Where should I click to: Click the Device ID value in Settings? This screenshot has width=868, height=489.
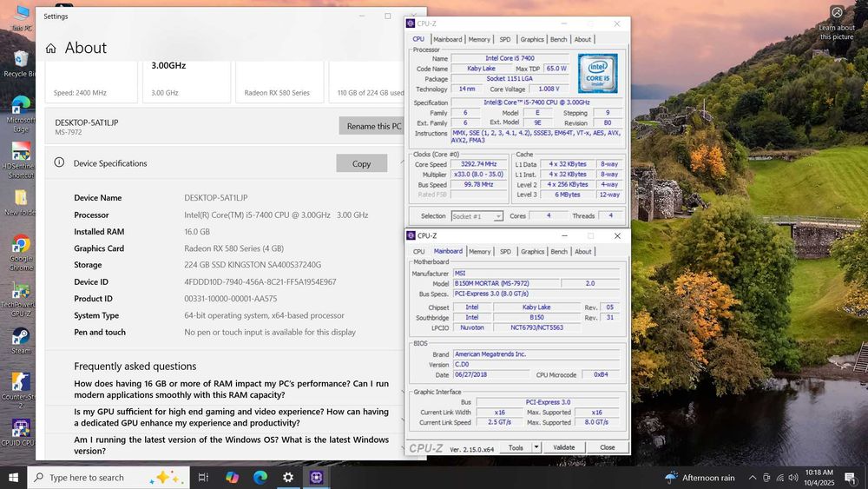(x=260, y=282)
